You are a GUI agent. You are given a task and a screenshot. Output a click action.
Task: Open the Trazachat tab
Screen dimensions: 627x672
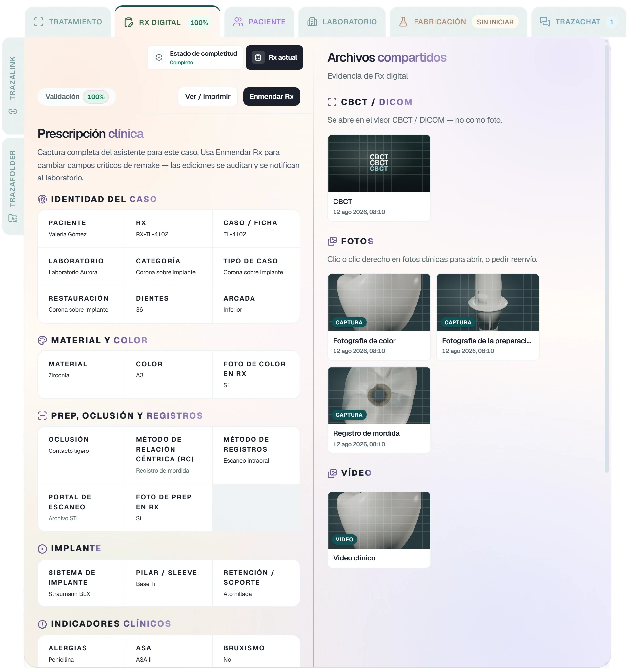pyautogui.click(x=578, y=22)
